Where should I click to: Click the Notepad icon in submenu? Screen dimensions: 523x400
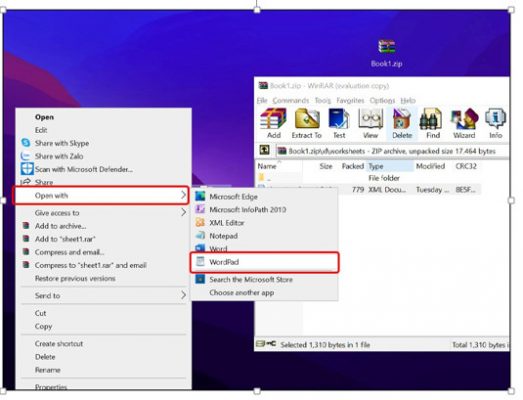tap(200, 235)
